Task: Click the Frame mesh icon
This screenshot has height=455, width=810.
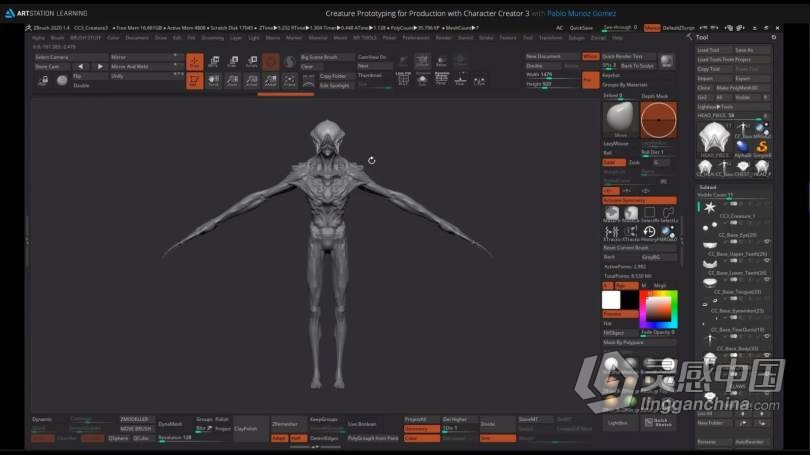Action: pos(290,81)
